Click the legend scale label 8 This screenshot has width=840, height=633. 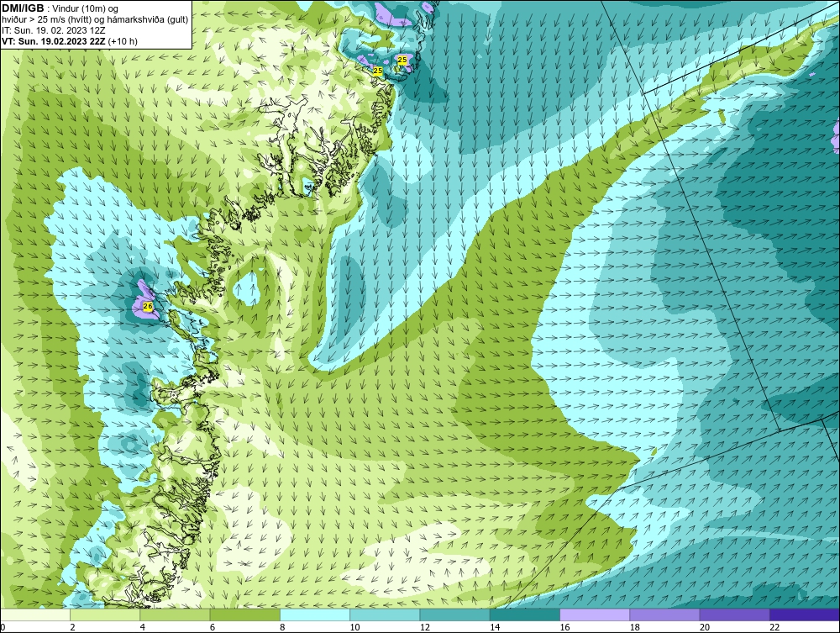click(x=282, y=628)
